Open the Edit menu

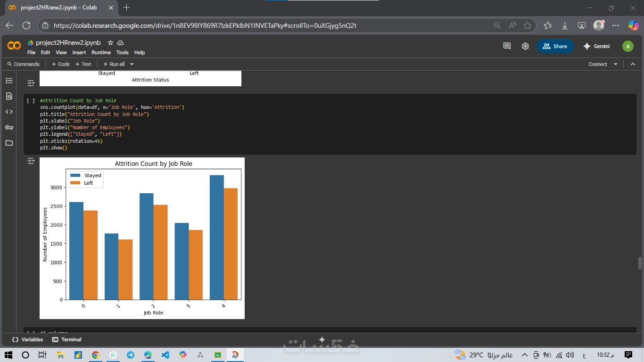pos(45,52)
